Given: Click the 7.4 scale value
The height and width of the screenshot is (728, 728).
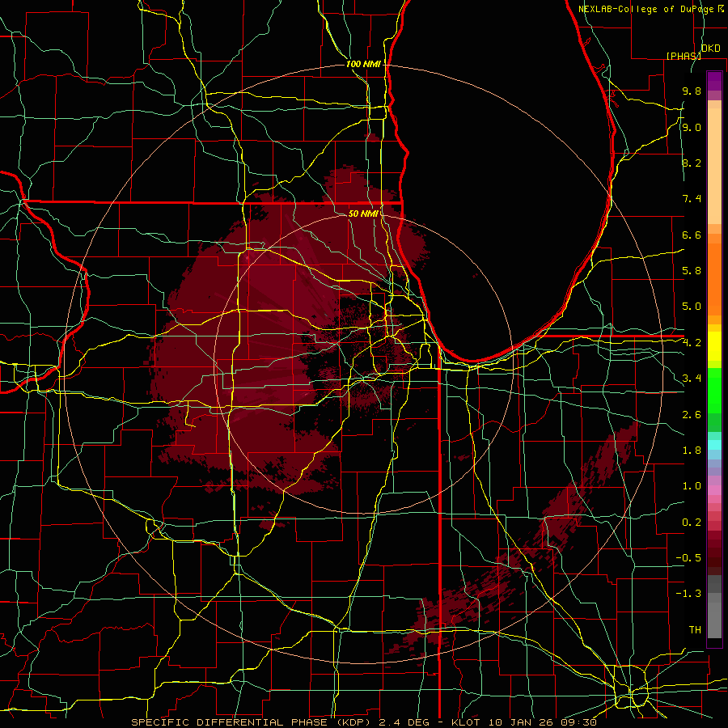Looking at the screenshot, I should click(692, 199).
